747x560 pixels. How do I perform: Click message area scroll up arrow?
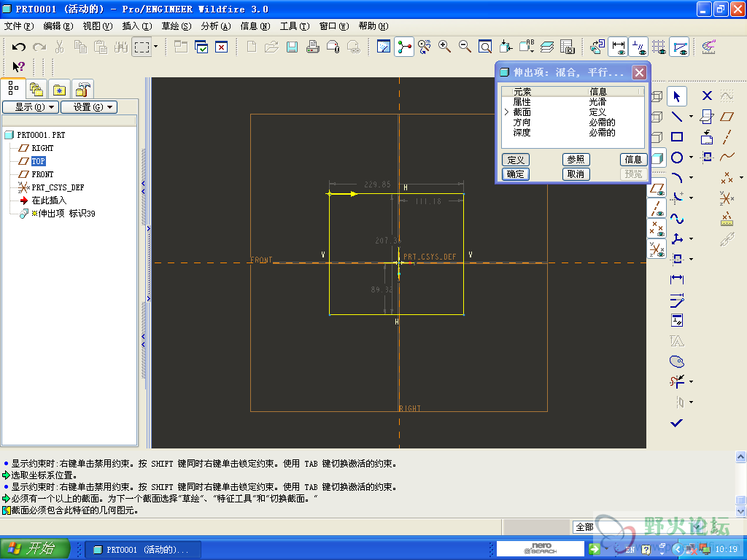(741, 457)
